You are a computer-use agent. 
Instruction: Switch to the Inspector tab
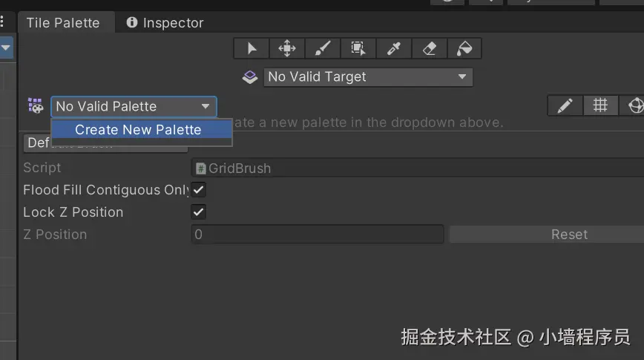click(165, 23)
